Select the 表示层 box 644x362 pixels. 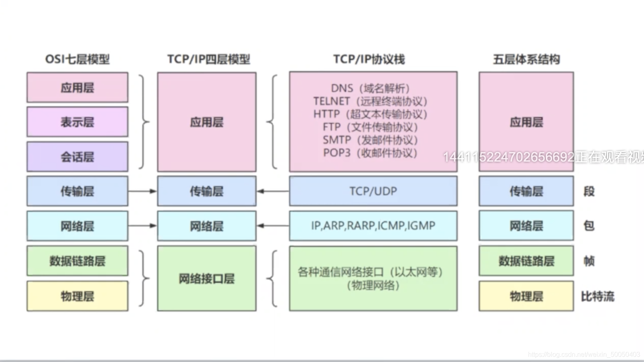pos(78,122)
